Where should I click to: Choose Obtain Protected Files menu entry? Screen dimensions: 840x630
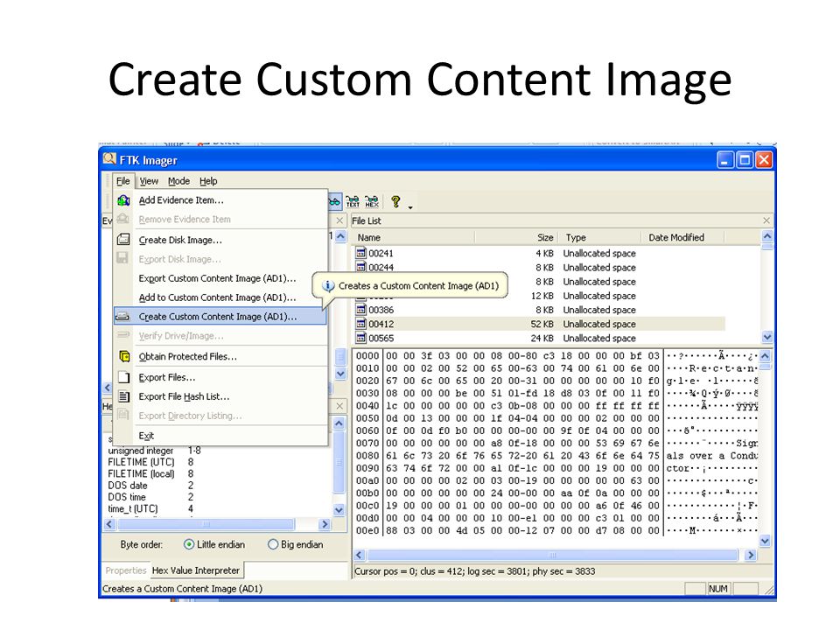click(x=220, y=356)
